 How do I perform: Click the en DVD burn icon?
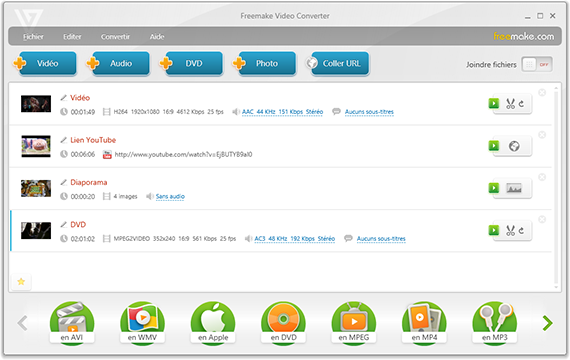tap(283, 322)
